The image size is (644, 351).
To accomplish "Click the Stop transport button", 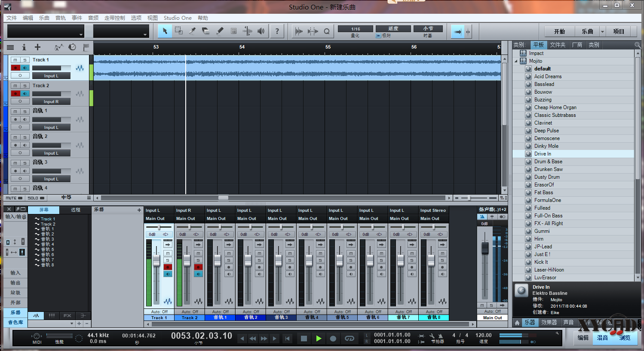I will [x=304, y=339].
